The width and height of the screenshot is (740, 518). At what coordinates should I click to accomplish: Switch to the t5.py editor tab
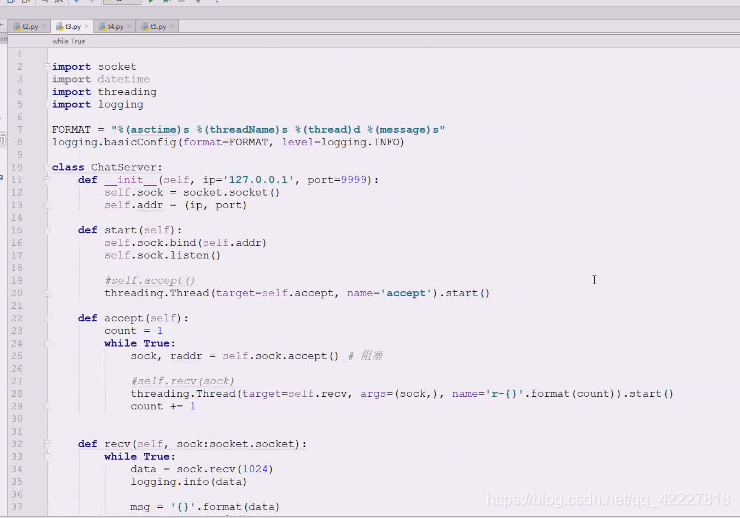[x=158, y=27]
